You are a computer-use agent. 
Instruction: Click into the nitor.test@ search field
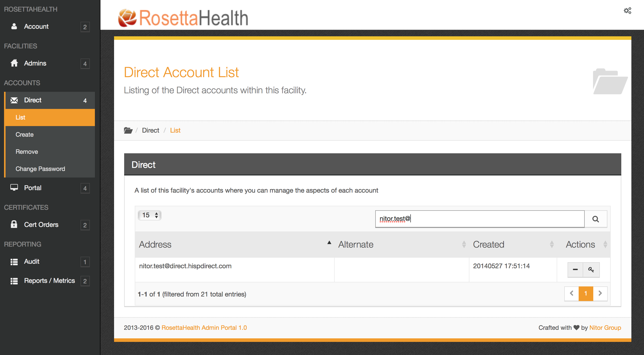(x=479, y=219)
